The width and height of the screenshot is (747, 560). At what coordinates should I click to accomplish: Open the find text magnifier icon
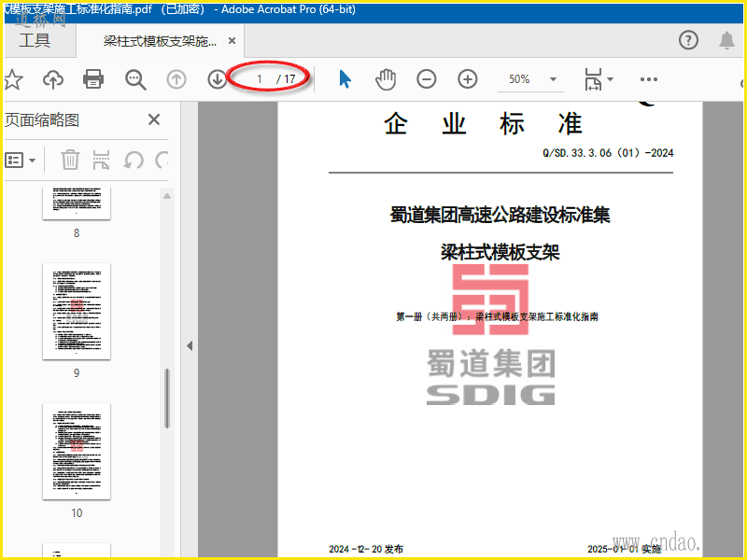[135, 79]
